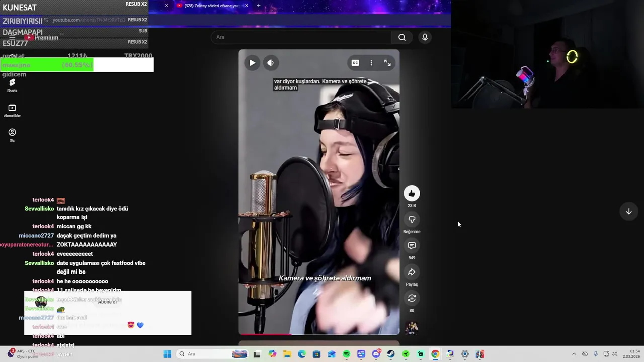644x362 pixels.
Task: Open the Siz (You) sidebar item
Action: click(x=12, y=135)
